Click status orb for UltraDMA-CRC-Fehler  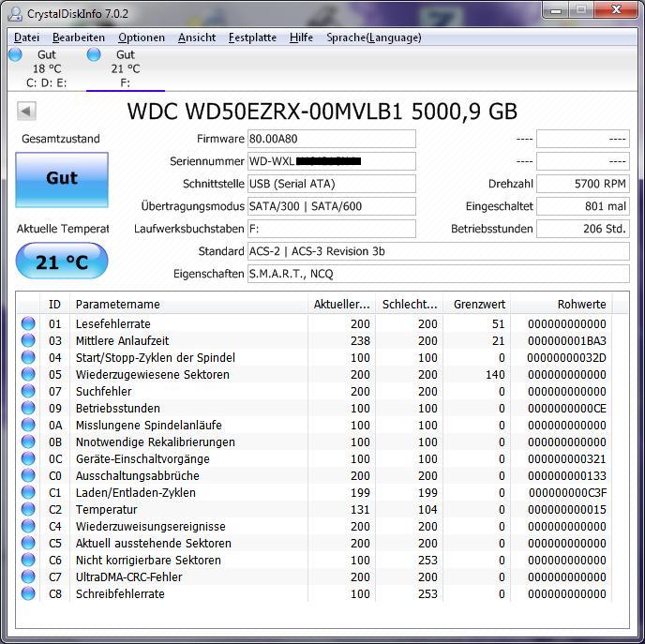tap(28, 577)
